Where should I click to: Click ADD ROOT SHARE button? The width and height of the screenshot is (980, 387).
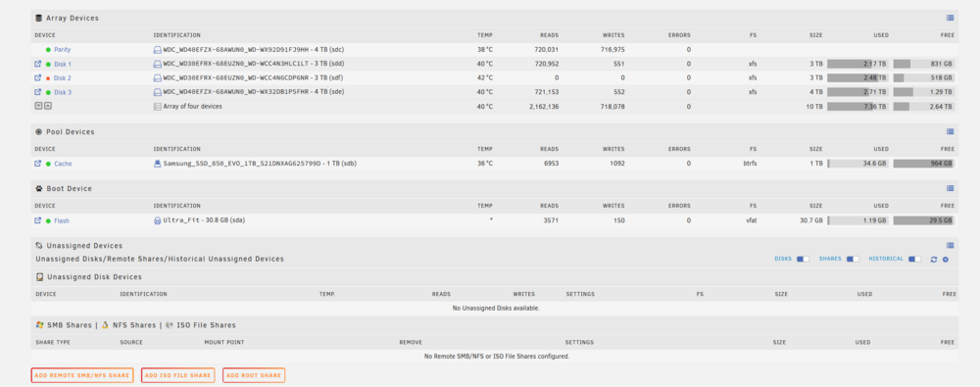coord(254,375)
